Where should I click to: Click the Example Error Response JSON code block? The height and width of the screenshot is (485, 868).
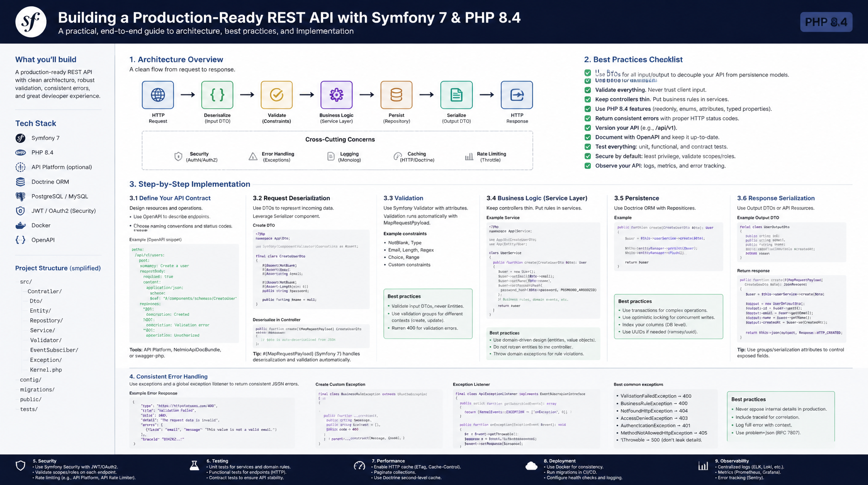(x=212, y=423)
